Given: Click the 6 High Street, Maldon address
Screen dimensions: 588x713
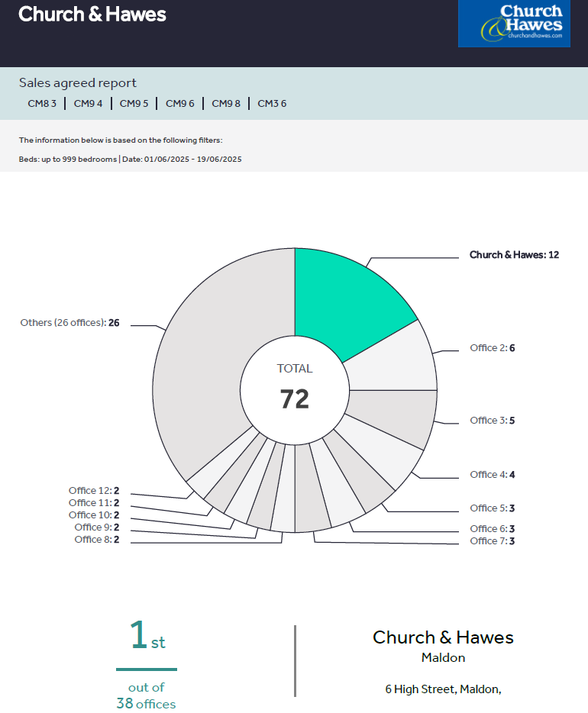Looking at the screenshot, I should pos(443,689).
